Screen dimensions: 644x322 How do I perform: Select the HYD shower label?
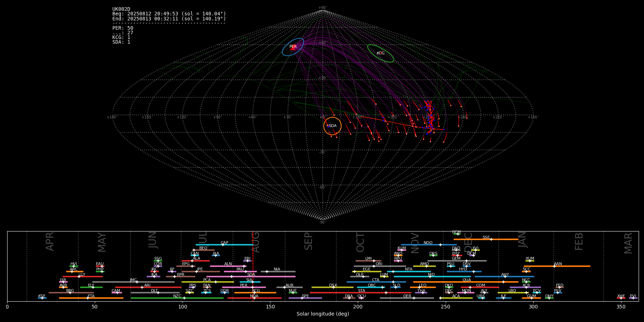[x=463, y=269]
